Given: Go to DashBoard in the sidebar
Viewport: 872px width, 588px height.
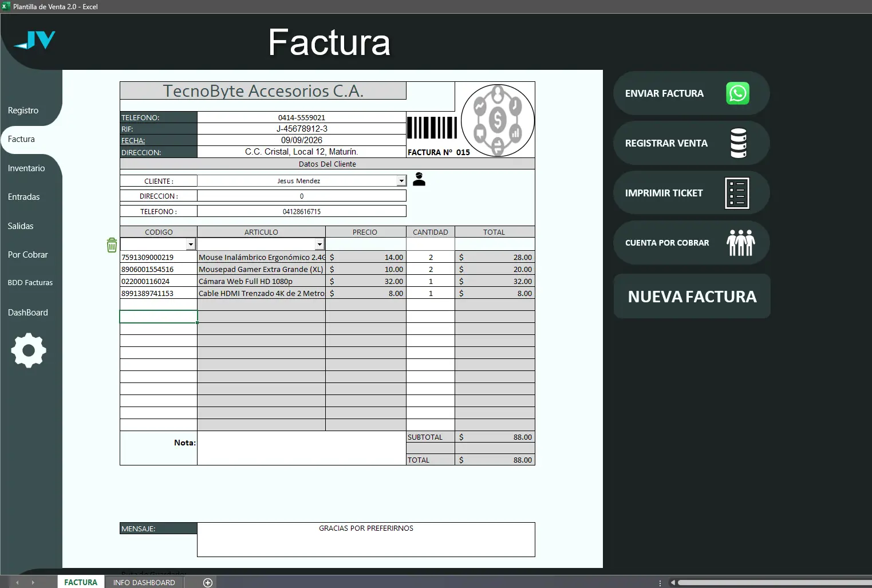Looking at the screenshot, I should pos(28,313).
